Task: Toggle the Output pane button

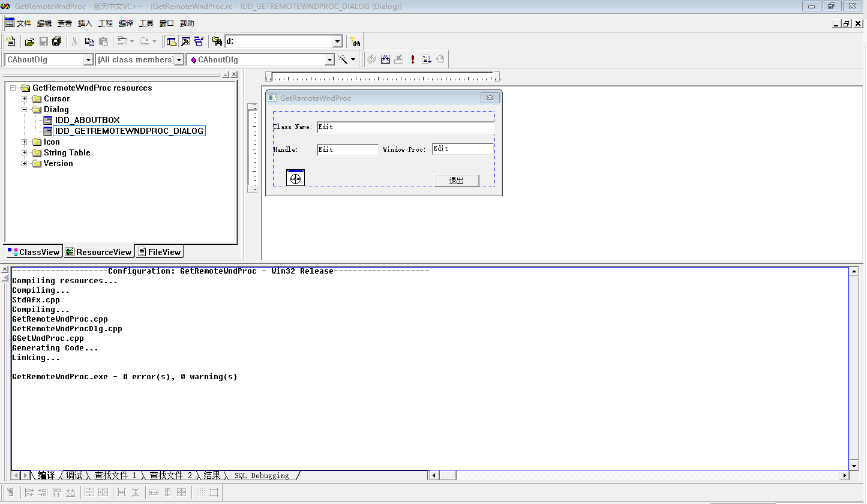Action: click(x=185, y=41)
